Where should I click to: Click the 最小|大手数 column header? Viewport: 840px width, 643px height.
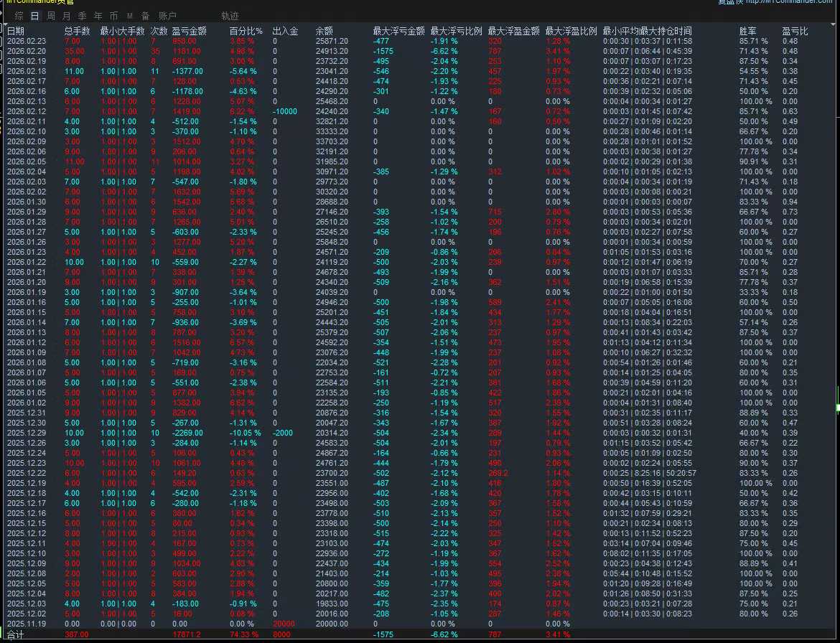click(x=122, y=31)
